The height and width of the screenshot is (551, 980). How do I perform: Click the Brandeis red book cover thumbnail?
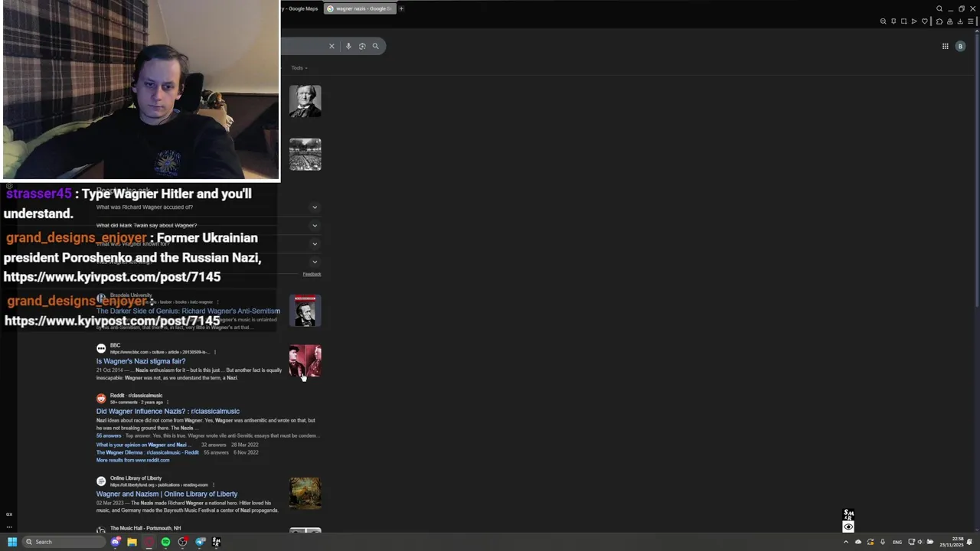tap(305, 311)
